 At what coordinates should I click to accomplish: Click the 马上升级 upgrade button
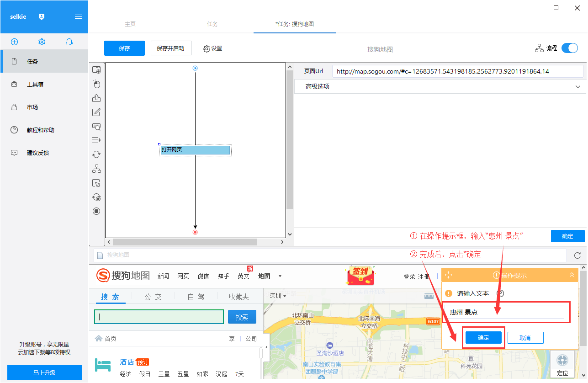coord(44,372)
